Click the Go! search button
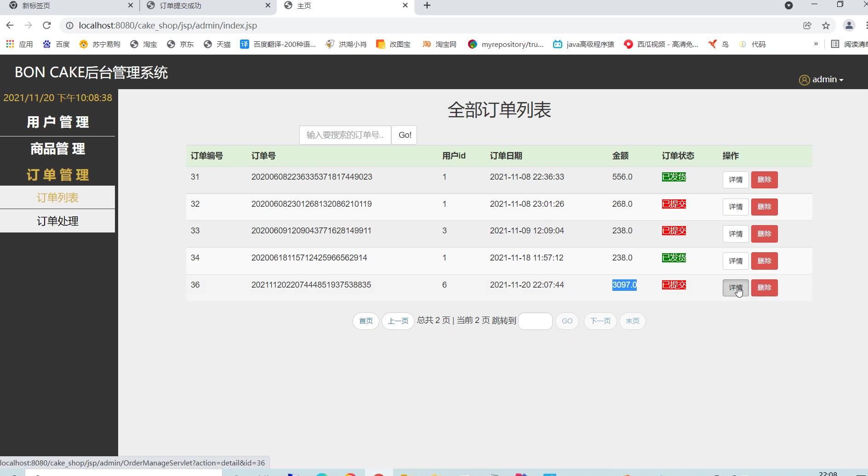This screenshot has width=868, height=476. (x=405, y=135)
